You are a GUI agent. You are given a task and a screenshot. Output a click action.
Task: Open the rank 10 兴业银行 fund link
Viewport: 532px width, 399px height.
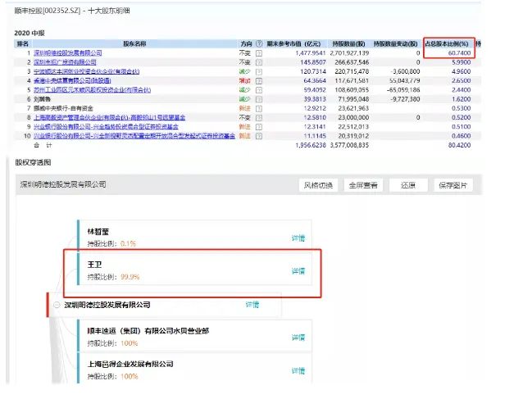134,136
